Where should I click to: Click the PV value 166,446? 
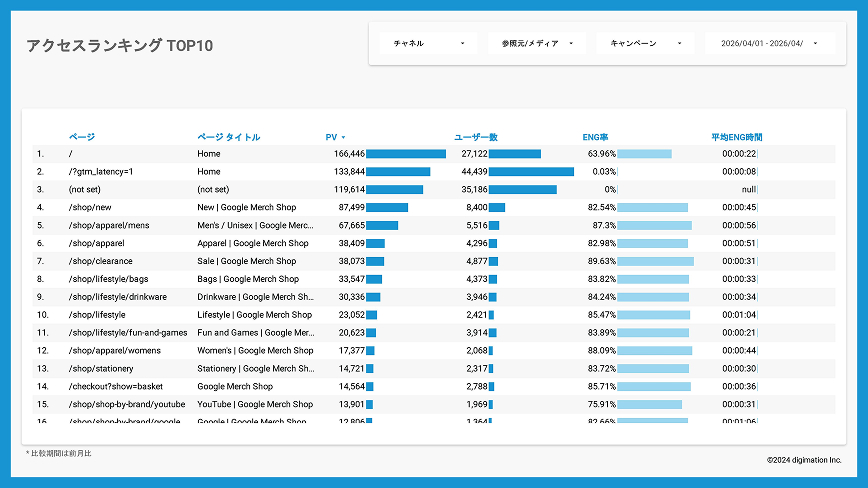[349, 153]
